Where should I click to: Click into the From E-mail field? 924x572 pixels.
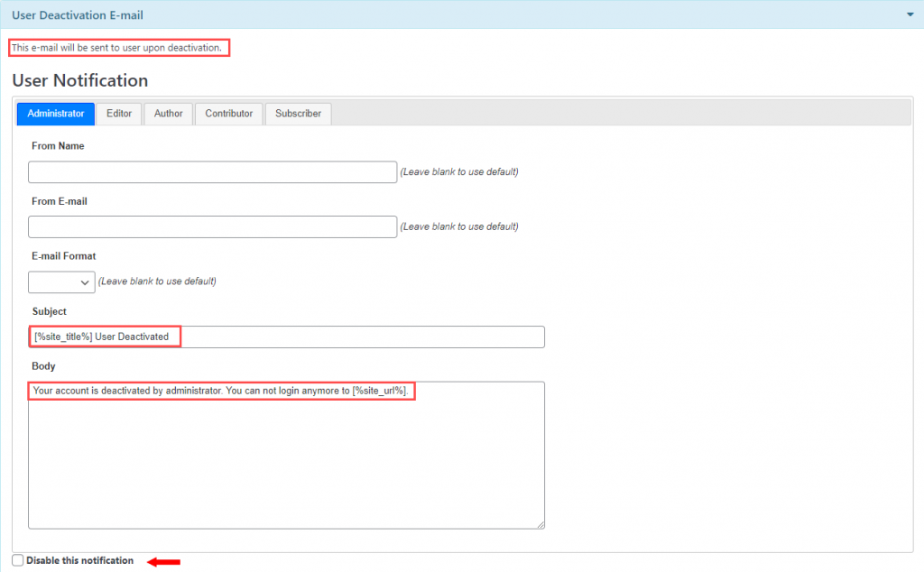tap(212, 226)
